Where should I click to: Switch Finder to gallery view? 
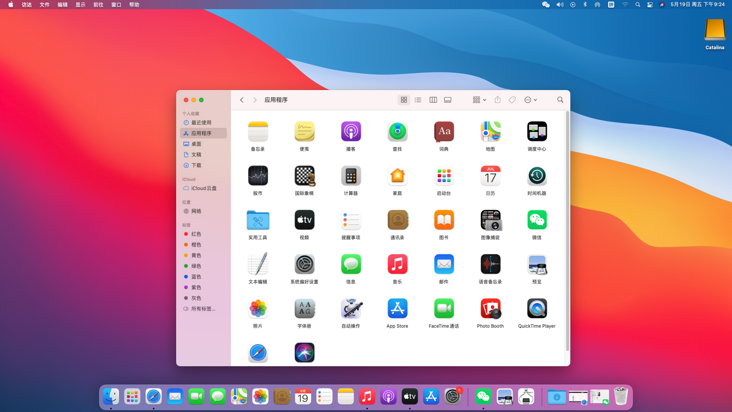448,100
